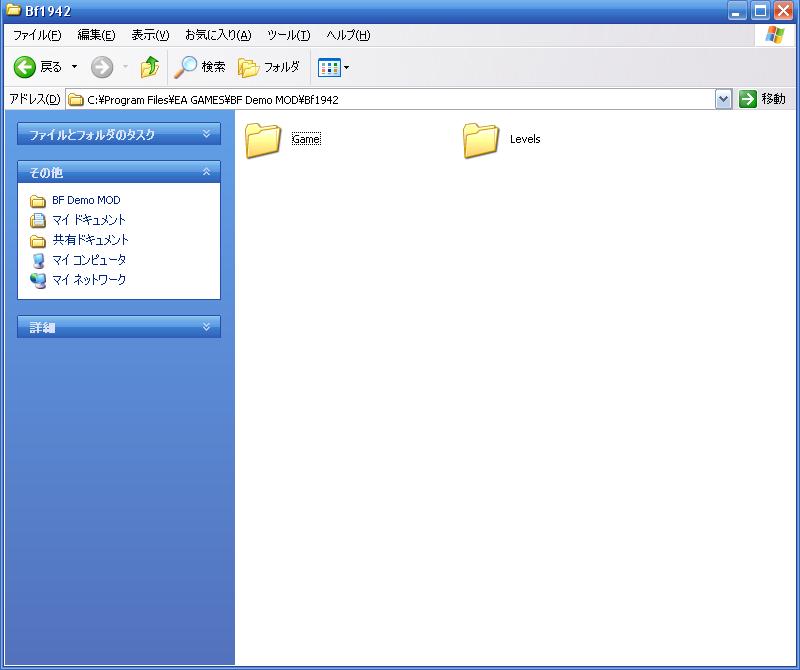
Task: Select the Levels folder icon
Action: [x=481, y=140]
